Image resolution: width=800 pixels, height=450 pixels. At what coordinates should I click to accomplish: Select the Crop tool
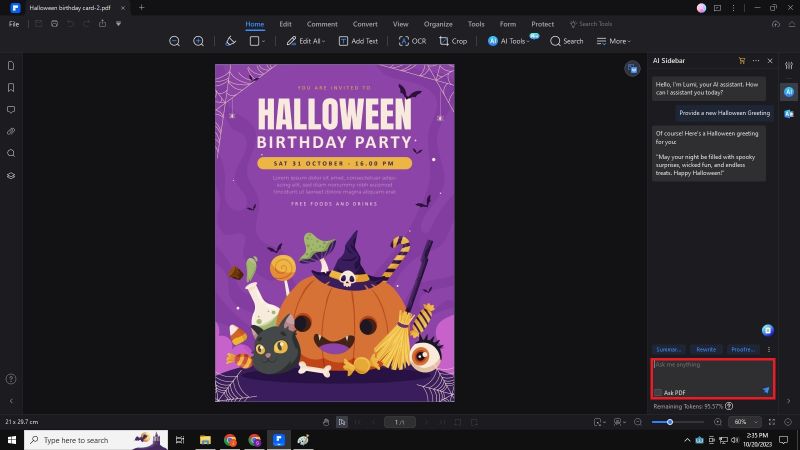(453, 41)
